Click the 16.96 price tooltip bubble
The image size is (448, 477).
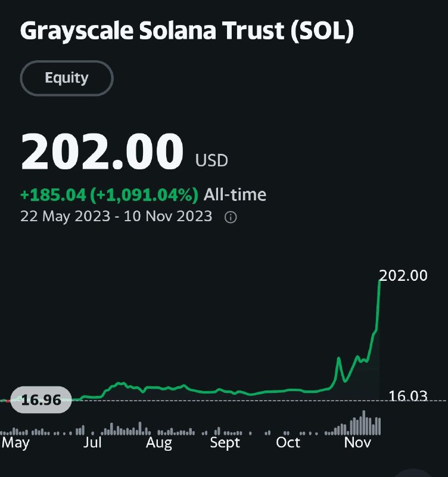41,399
